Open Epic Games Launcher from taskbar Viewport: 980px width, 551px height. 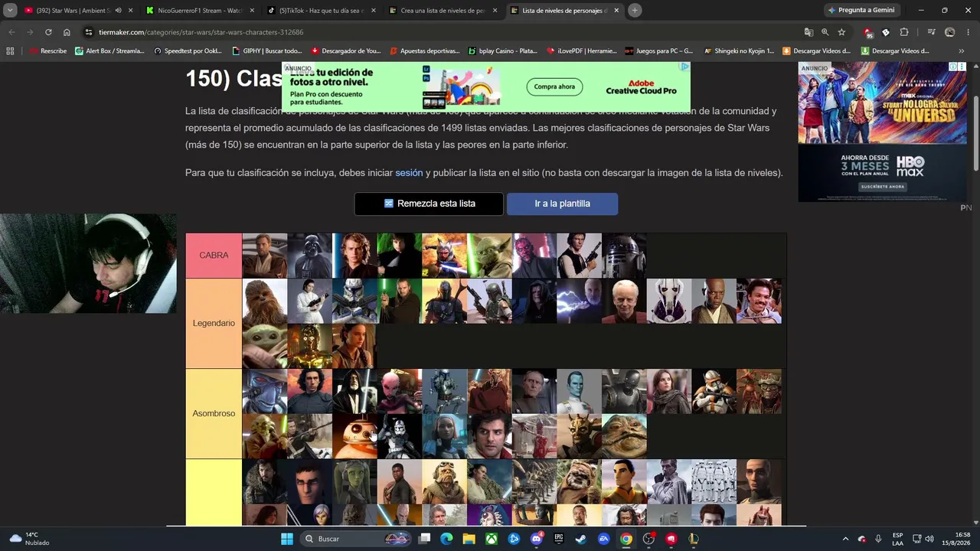[559, 539]
